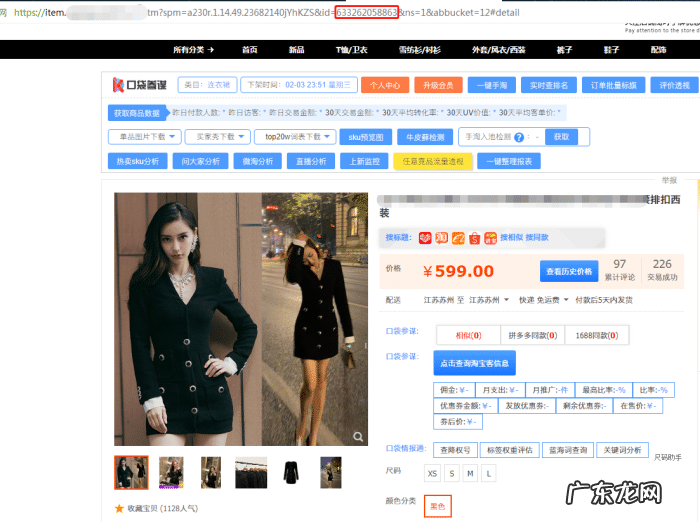Click the 搜相似 link
The image size is (700, 522).
[511, 238]
